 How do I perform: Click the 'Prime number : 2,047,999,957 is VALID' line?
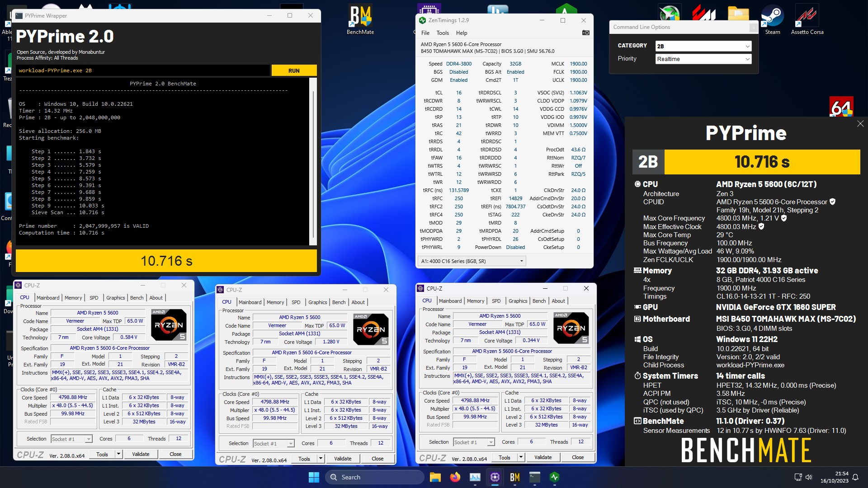tap(84, 226)
